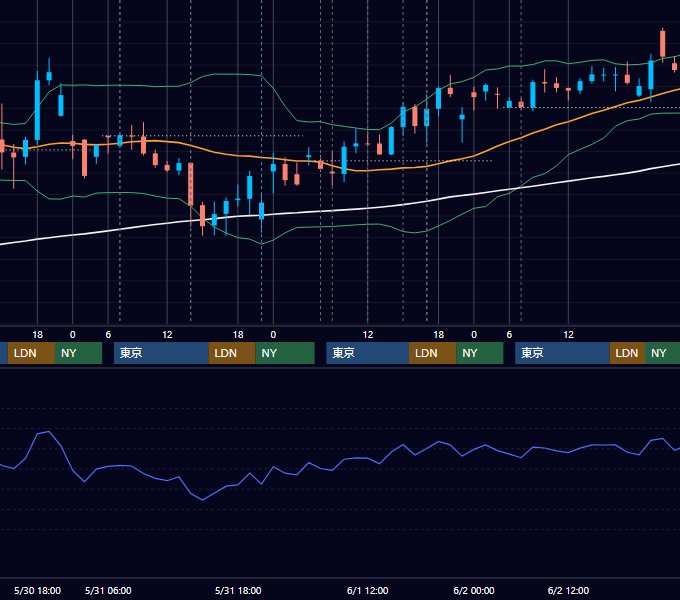This screenshot has width=680, height=600.
Task: Click the 5/30 NY session block
Action: (x=78, y=353)
